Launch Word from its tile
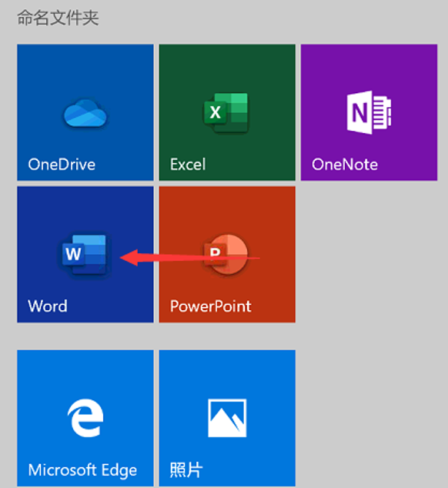Screen dimensions: 448x488 (85, 254)
